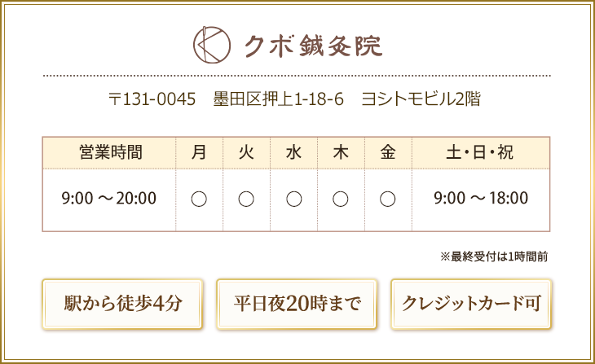595x364 pixels.
Task: Click the 9:00 ～ 18:00 weekend hours
Action: click(481, 198)
